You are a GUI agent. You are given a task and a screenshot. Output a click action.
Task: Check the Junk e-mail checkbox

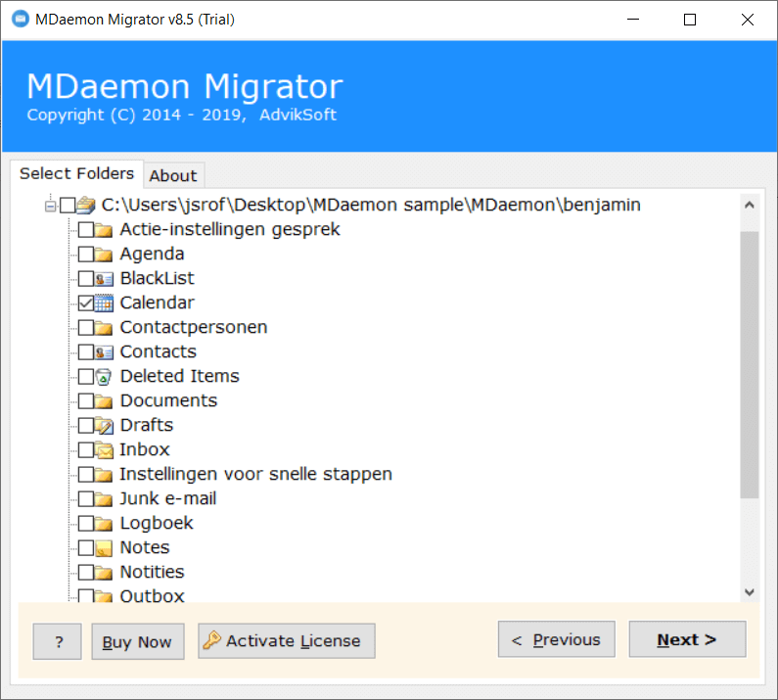point(86,498)
